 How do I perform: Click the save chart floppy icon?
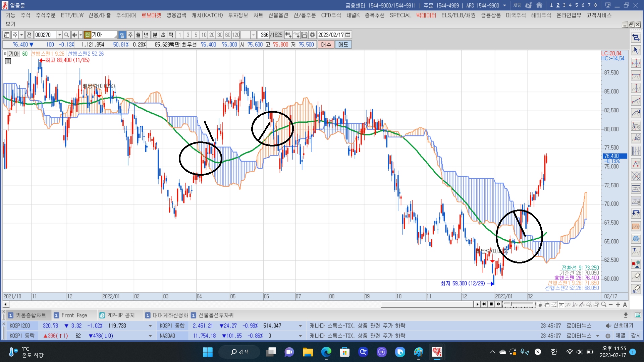[304, 35]
